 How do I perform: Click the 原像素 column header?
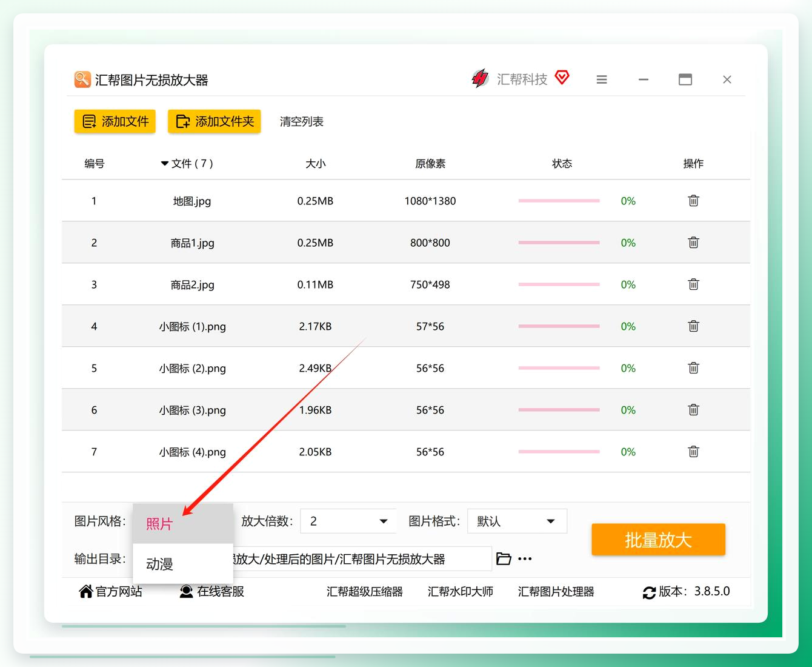coord(430,164)
